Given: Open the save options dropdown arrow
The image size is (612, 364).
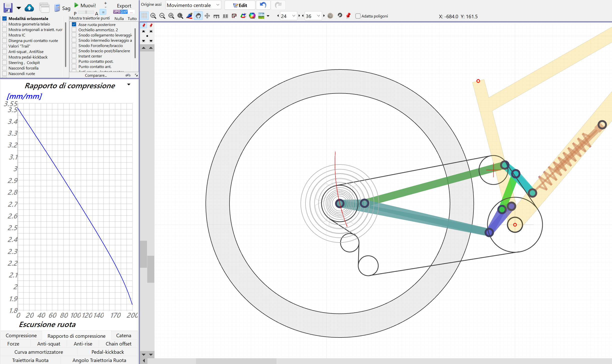Looking at the screenshot, I should coord(19,8).
